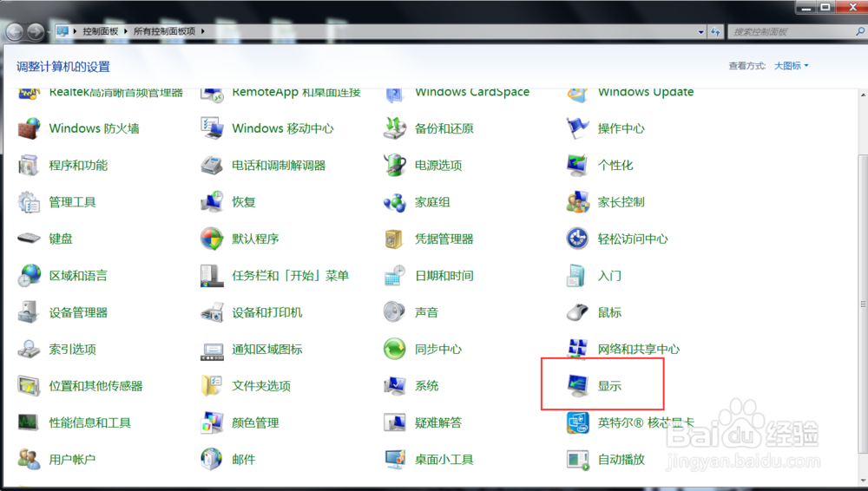The width and height of the screenshot is (868, 491).
Task: Open 邮件 link
Action: coord(244,460)
